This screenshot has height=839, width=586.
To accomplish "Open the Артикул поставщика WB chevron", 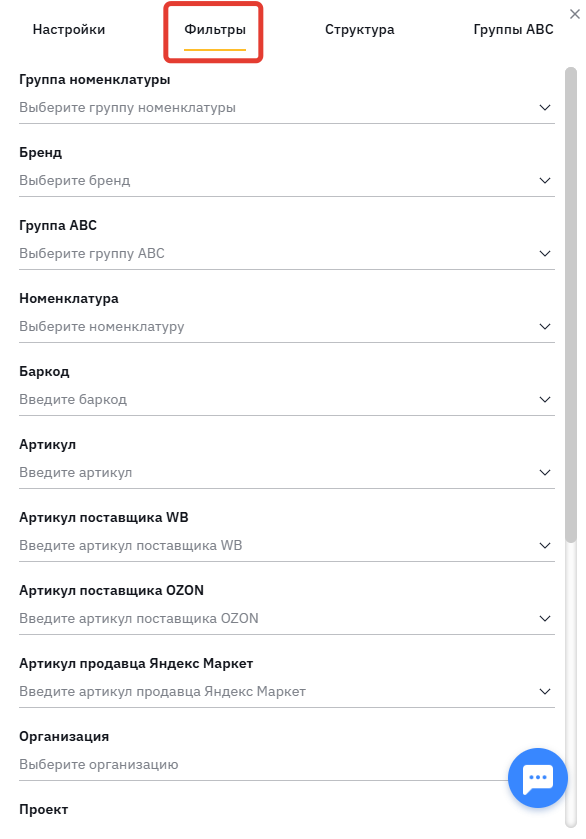I will [x=545, y=546].
